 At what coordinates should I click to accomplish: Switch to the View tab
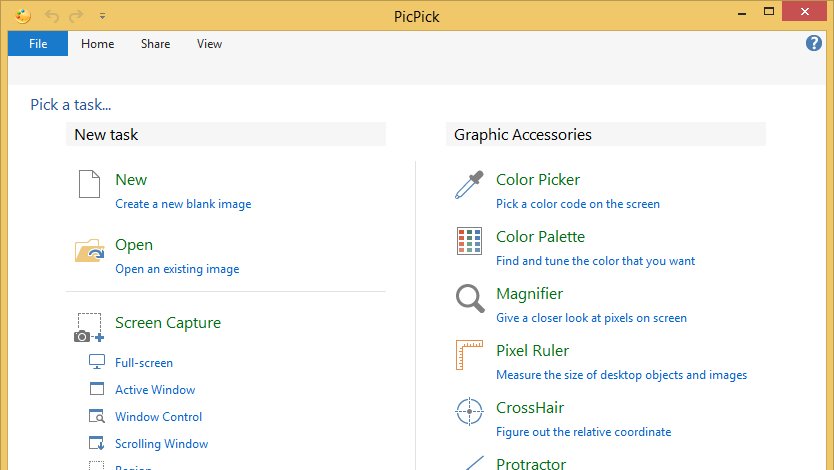[209, 44]
